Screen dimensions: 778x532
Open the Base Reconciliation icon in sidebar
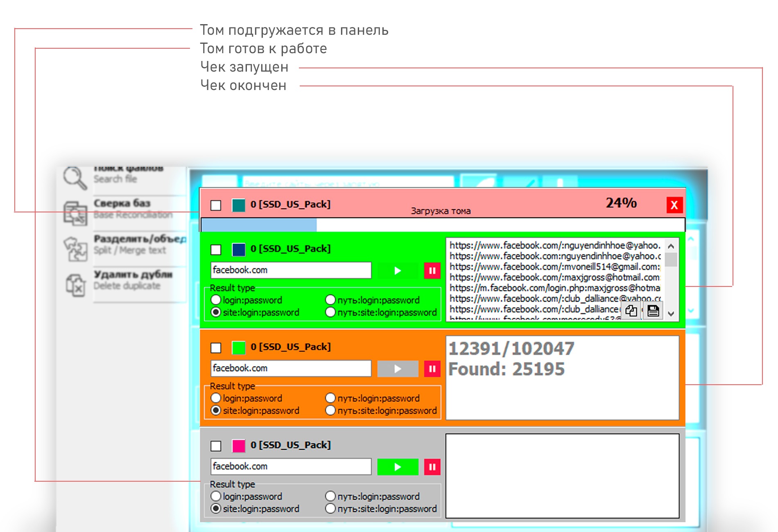click(75, 213)
